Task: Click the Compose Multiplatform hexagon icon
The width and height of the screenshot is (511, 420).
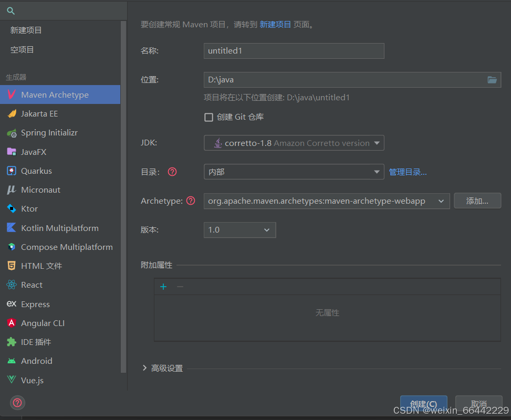Action: [12, 247]
